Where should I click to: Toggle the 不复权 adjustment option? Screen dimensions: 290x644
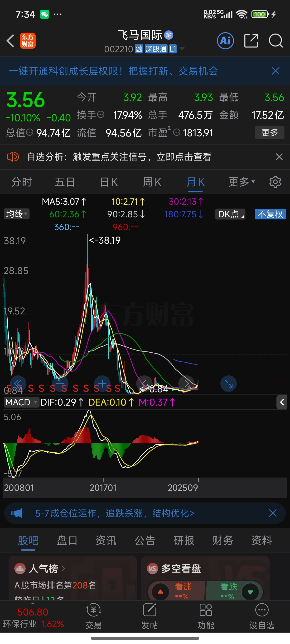271,214
